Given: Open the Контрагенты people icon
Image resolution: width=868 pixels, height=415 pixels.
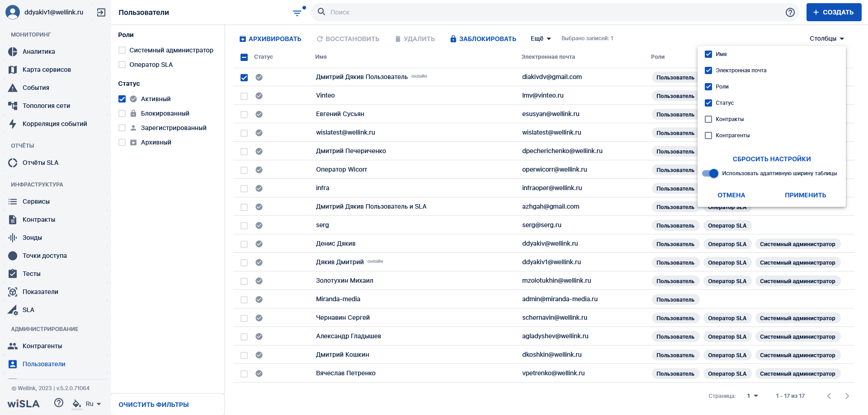Looking at the screenshot, I should pyautogui.click(x=13, y=346).
